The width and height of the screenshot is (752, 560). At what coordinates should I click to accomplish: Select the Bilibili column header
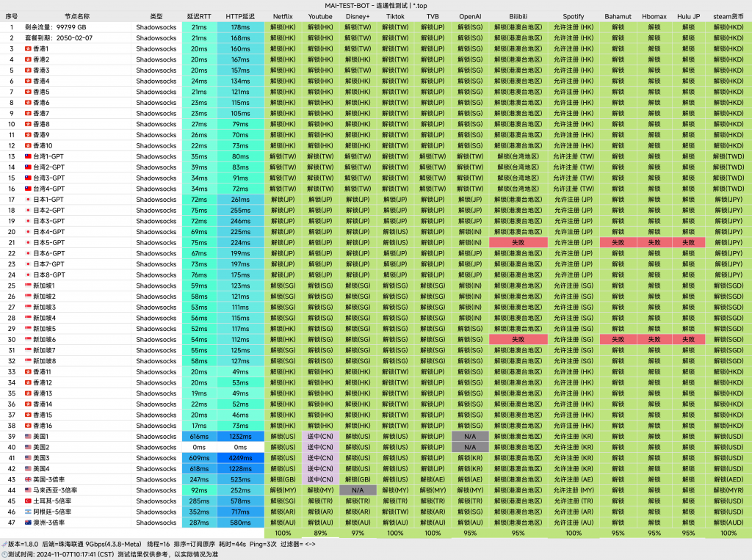pyautogui.click(x=518, y=16)
